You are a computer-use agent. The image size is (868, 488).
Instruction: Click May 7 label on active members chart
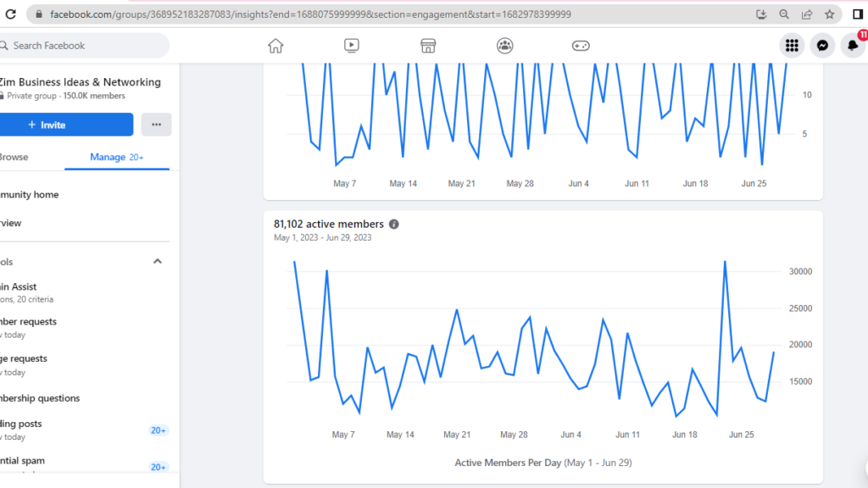tap(343, 435)
